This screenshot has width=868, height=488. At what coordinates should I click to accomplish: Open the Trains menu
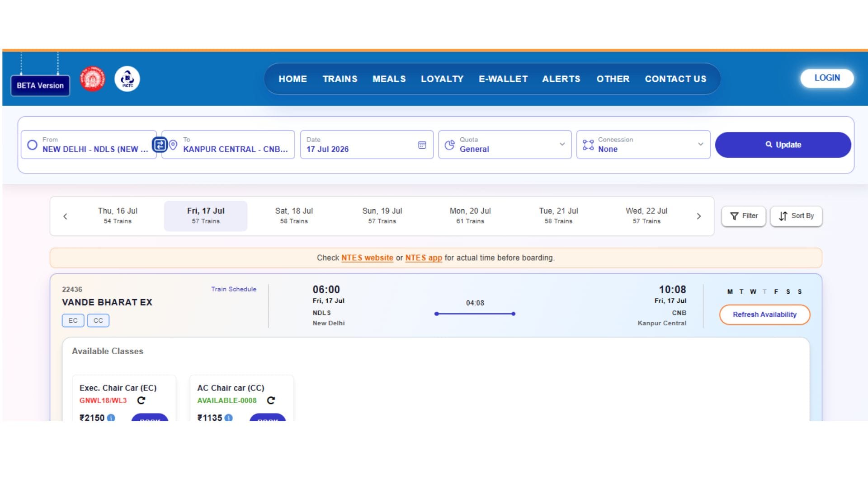[x=340, y=79]
